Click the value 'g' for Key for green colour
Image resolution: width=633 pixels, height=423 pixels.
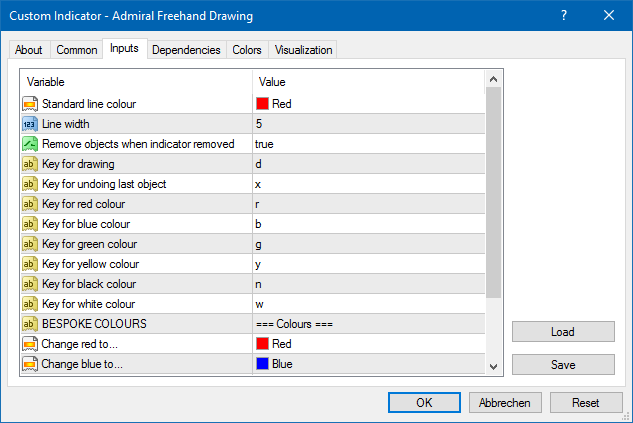(x=258, y=244)
